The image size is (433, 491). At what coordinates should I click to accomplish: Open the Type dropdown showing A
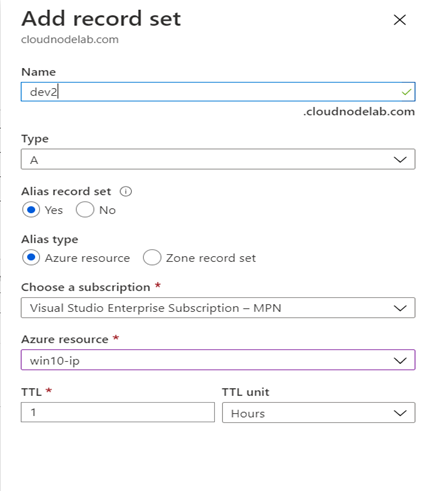[218, 159]
